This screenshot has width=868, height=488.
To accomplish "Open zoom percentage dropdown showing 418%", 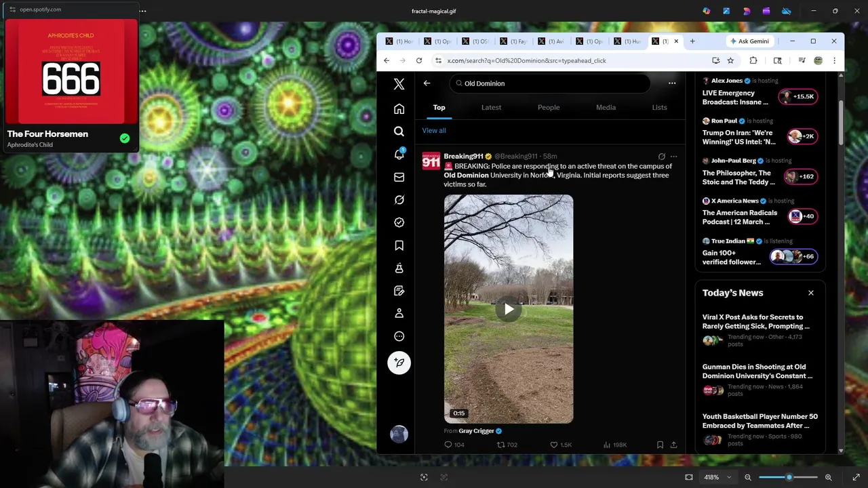I will [x=717, y=477].
